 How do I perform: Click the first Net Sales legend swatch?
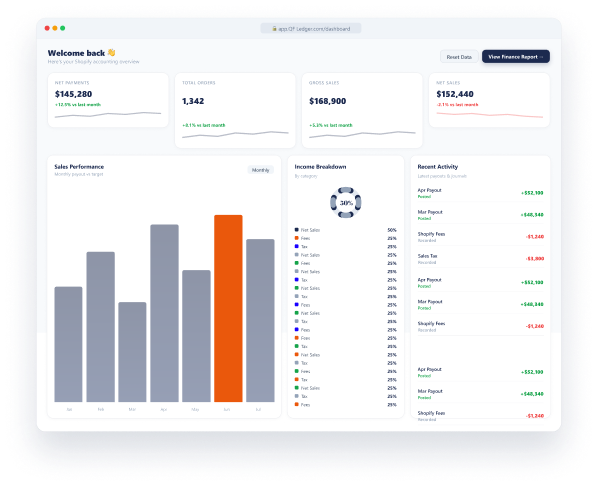click(x=296, y=230)
